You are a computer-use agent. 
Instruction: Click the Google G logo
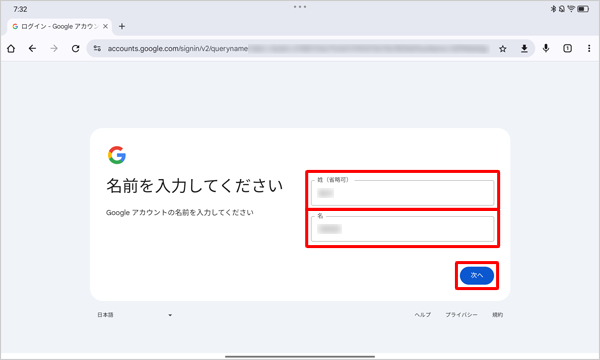117,155
